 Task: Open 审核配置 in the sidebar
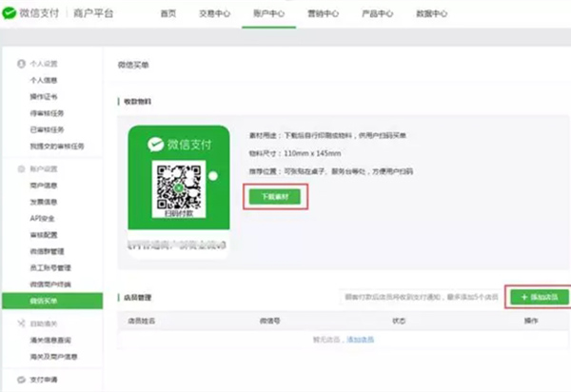(x=44, y=235)
